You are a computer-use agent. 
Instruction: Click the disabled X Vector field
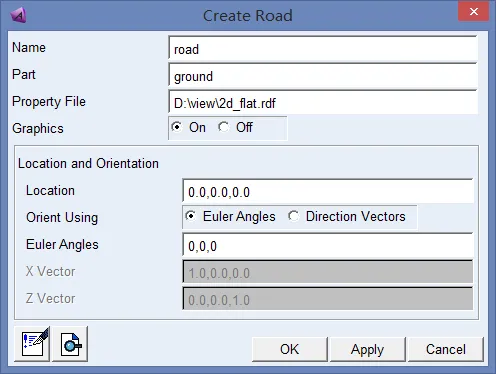coord(328,272)
